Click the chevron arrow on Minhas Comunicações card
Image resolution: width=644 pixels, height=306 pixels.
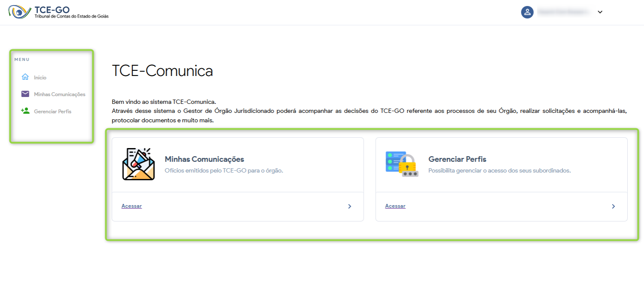point(349,206)
